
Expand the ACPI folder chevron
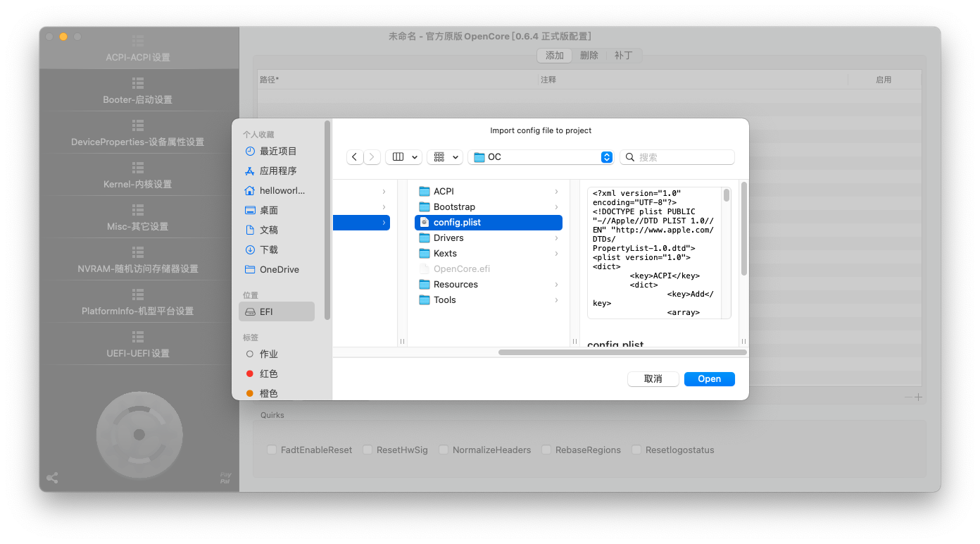coord(556,192)
